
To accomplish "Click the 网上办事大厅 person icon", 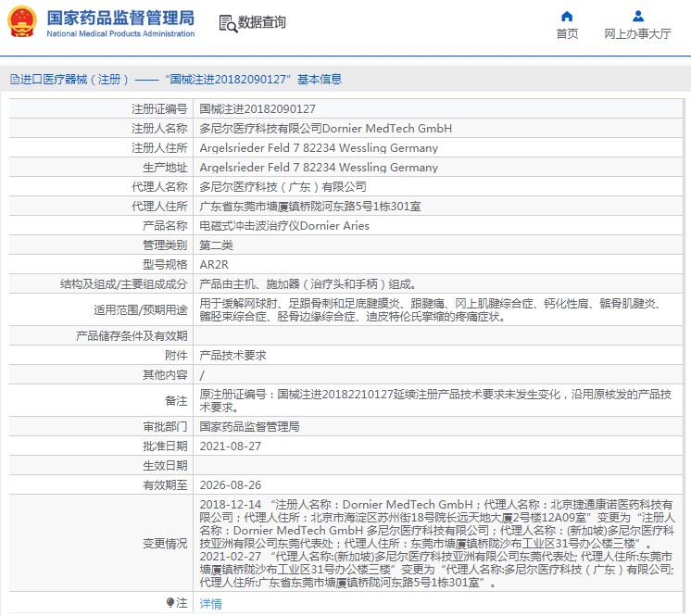I will point(637,16).
